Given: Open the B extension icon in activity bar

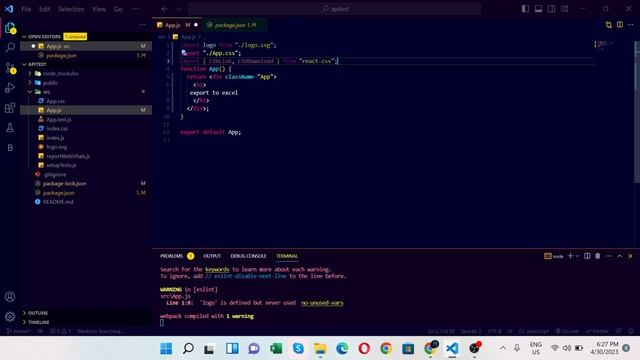Looking at the screenshot, I should tap(10, 148).
